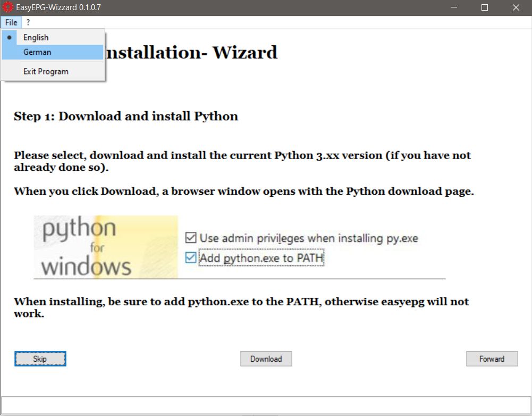Click the Forward button
The image size is (532, 416).
coord(492,359)
